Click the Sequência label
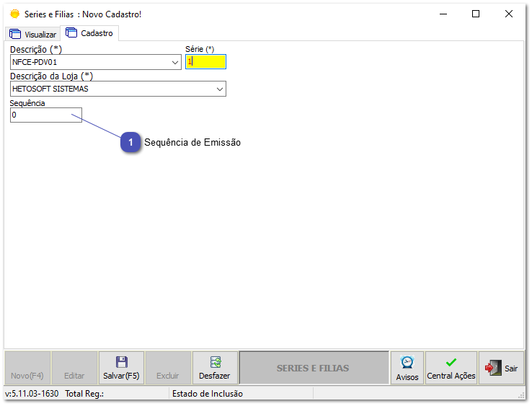Screen dimensions: 532x406 [27, 103]
